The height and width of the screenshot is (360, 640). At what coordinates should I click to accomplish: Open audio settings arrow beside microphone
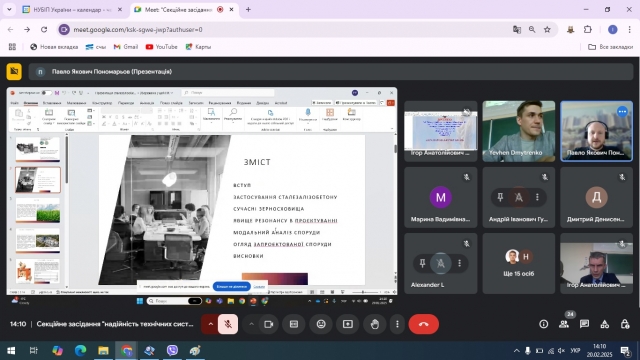(211, 324)
